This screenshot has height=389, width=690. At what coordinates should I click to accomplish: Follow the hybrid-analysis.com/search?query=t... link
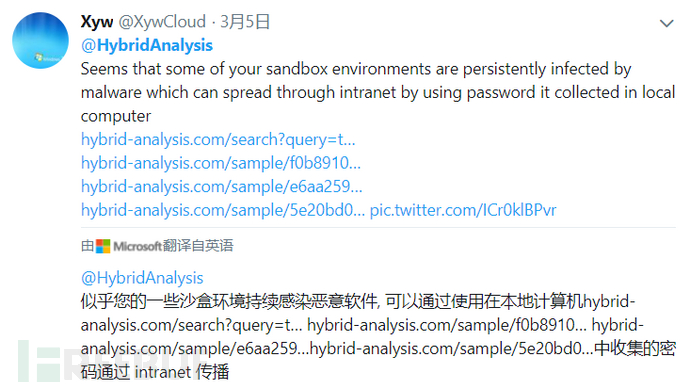[218, 139]
